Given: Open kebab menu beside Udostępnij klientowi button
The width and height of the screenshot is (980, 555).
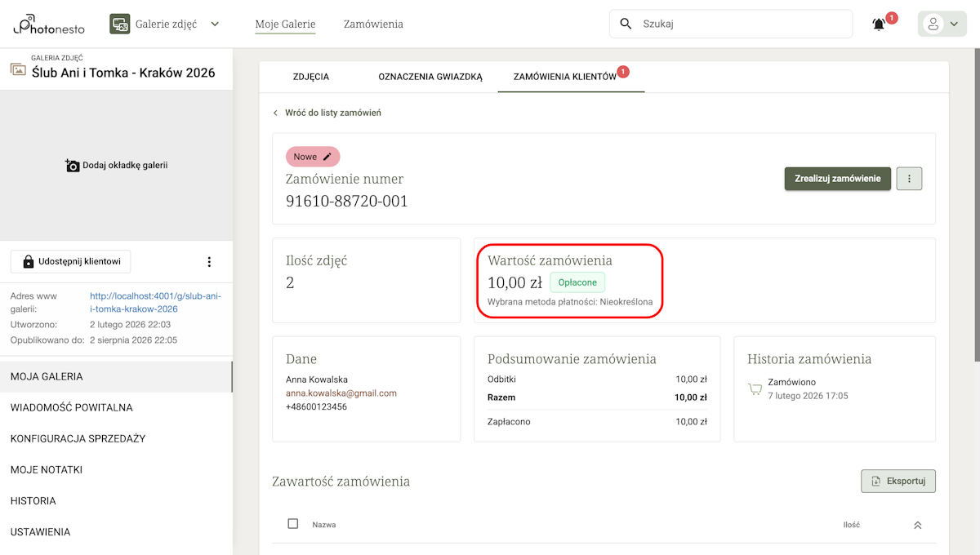Looking at the screenshot, I should (x=209, y=261).
